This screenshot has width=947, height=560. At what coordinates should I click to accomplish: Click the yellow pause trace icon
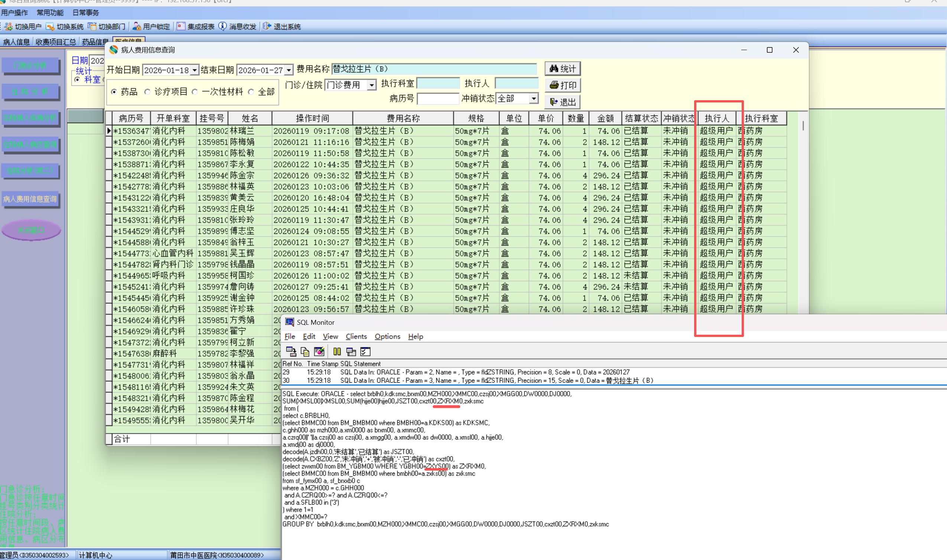click(337, 352)
